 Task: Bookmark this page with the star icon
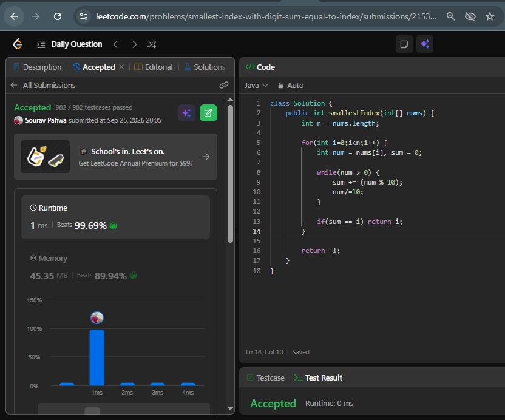coord(490,16)
